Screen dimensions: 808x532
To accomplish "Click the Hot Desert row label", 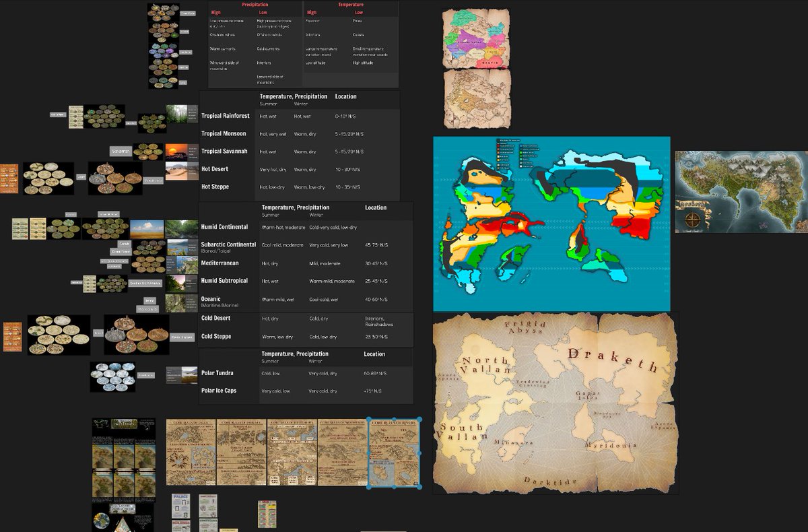I will tap(215, 169).
